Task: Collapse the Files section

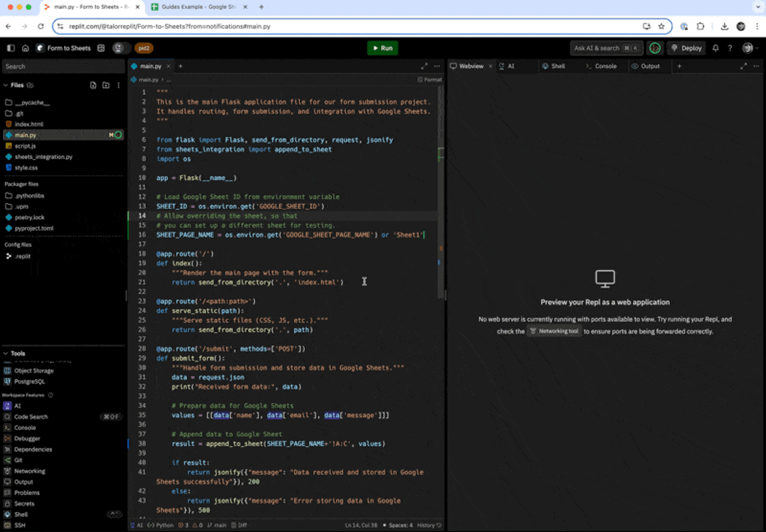Action: (x=6, y=85)
